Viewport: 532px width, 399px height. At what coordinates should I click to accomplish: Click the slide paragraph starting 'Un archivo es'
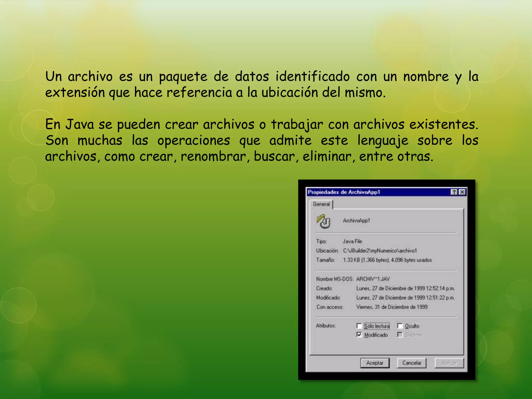pos(262,84)
